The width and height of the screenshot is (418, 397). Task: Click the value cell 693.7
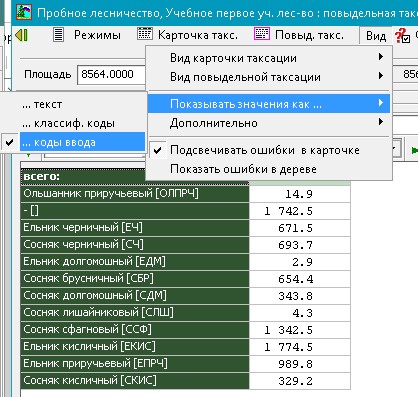tap(300, 245)
